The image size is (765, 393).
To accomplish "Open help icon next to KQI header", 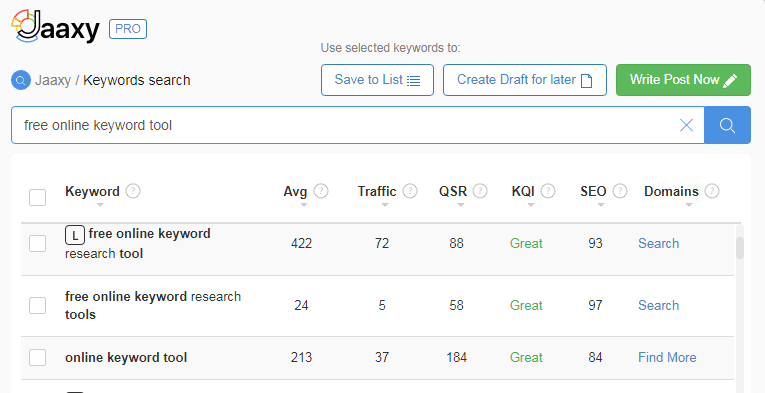I will (548, 191).
